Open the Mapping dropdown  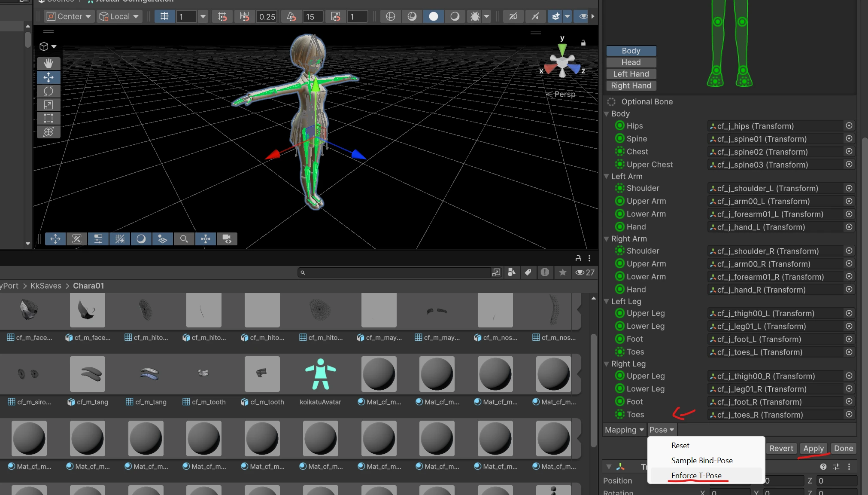[x=624, y=430]
